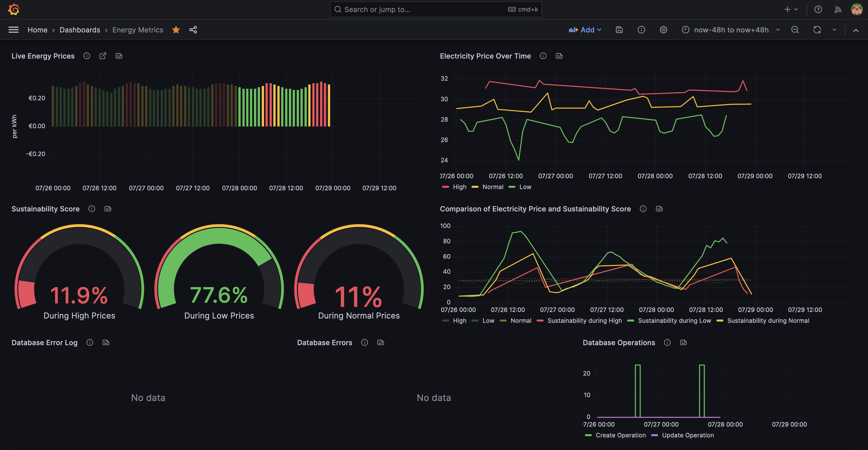The width and height of the screenshot is (868, 450).
Task: Click the Grafana logo icon
Action: click(14, 9)
